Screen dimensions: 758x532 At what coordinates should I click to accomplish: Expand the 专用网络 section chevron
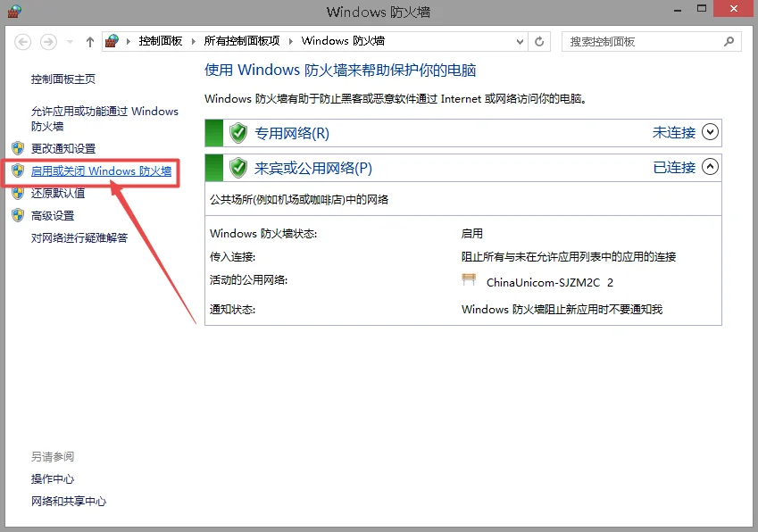(710, 132)
